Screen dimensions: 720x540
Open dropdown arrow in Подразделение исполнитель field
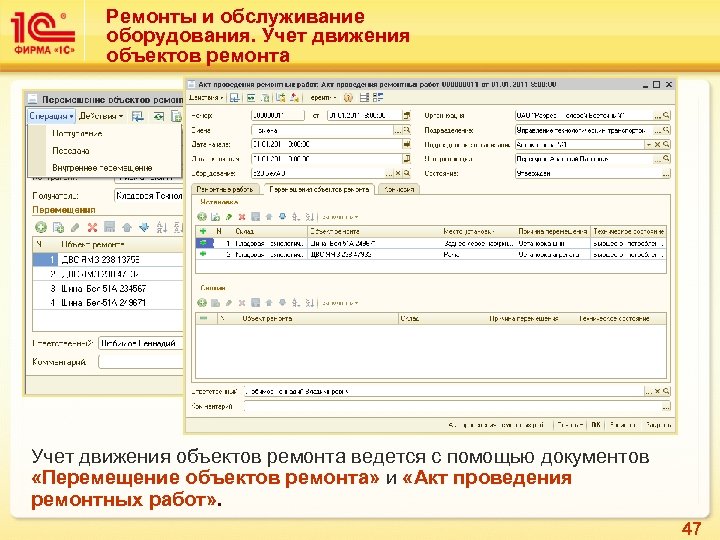[649, 145]
